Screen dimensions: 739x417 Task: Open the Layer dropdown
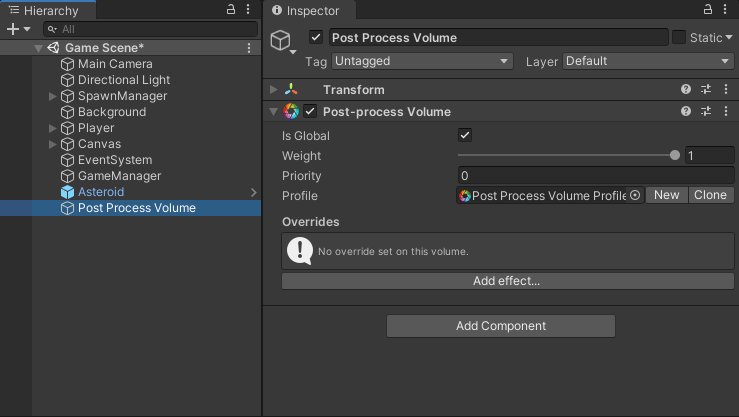point(647,61)
